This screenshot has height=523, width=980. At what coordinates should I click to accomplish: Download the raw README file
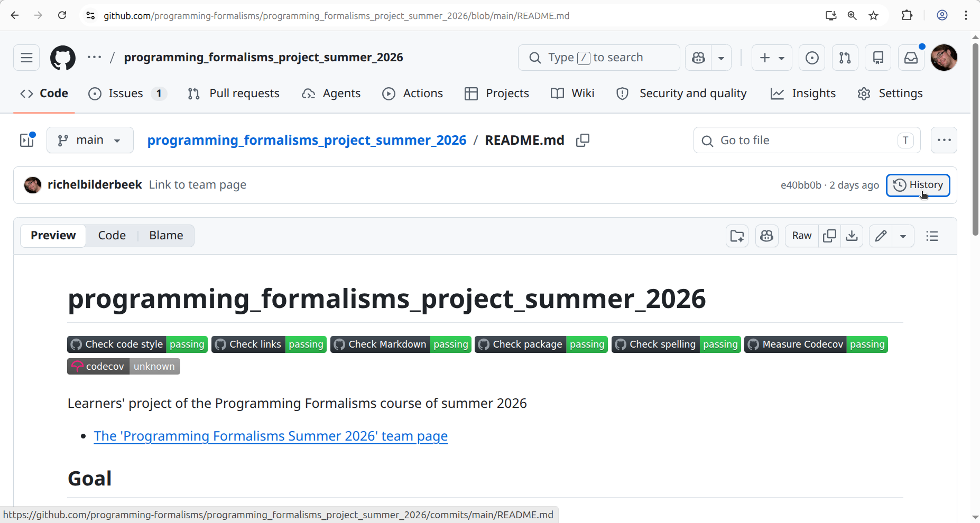coord(852,236)
